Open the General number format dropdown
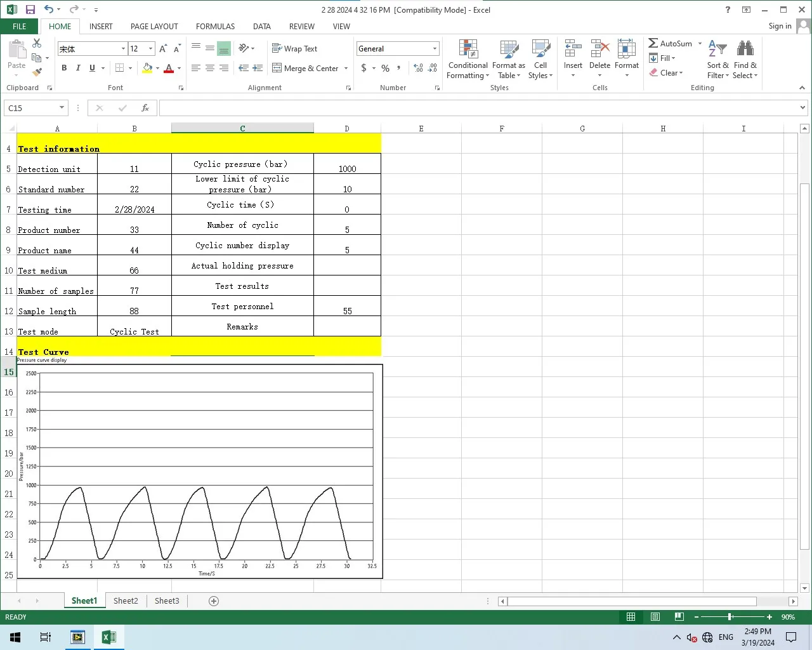This screenshot has width=812, height=650. pos(435,49)
